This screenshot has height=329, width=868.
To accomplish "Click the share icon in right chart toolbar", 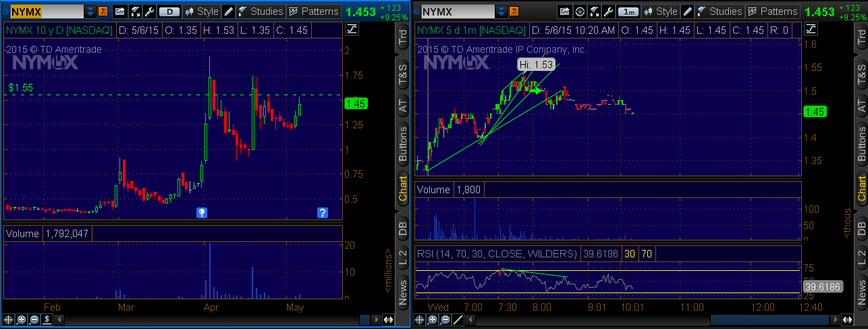I will (566, 11).
